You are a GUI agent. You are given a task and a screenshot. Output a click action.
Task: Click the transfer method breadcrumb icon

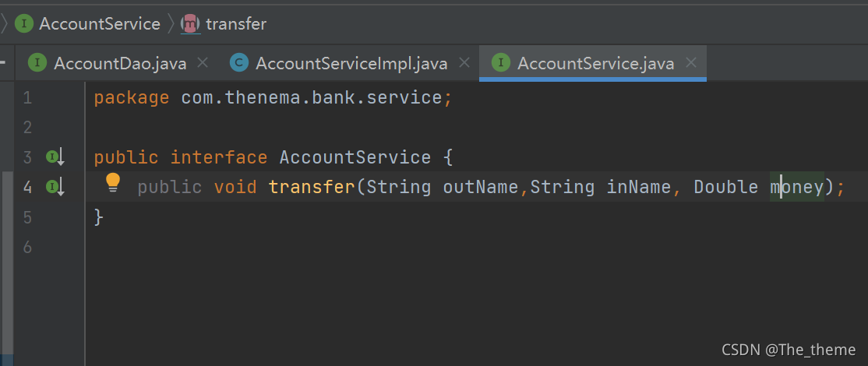click(x=190, y=23)
